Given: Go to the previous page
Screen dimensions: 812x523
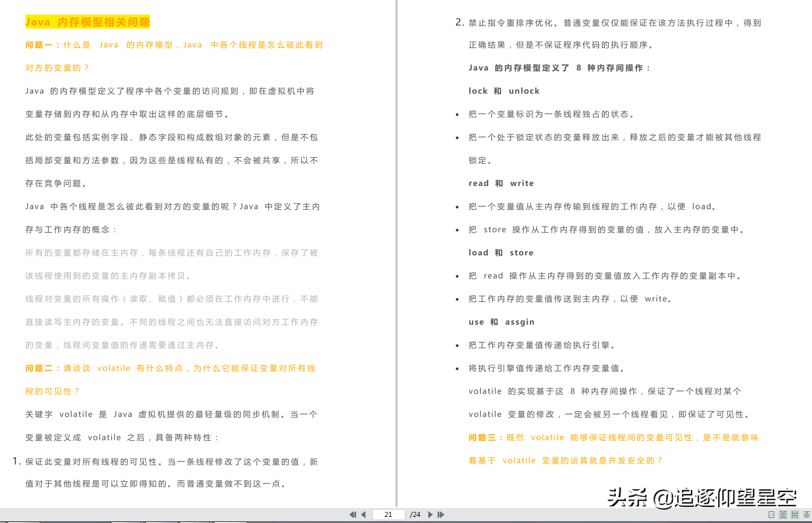Looking at the screenshot, I should click(x=364, y=515).
